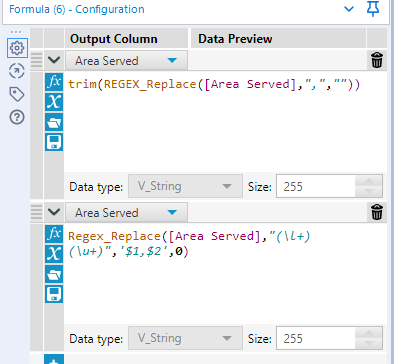This screenshot has width=394, height=364.
Task: Open first Area Served output column dropdown
Action: [x=126, y=60]
